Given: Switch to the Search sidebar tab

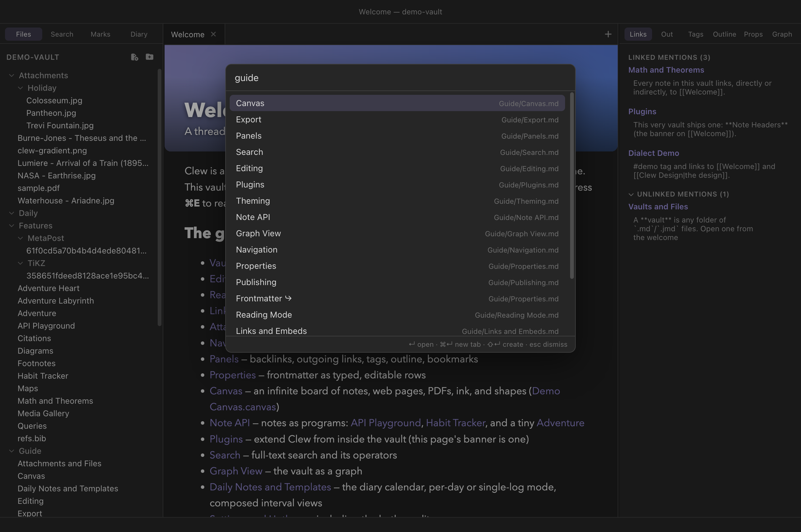Looking at the screenshot, I should (x=62, y=34).
